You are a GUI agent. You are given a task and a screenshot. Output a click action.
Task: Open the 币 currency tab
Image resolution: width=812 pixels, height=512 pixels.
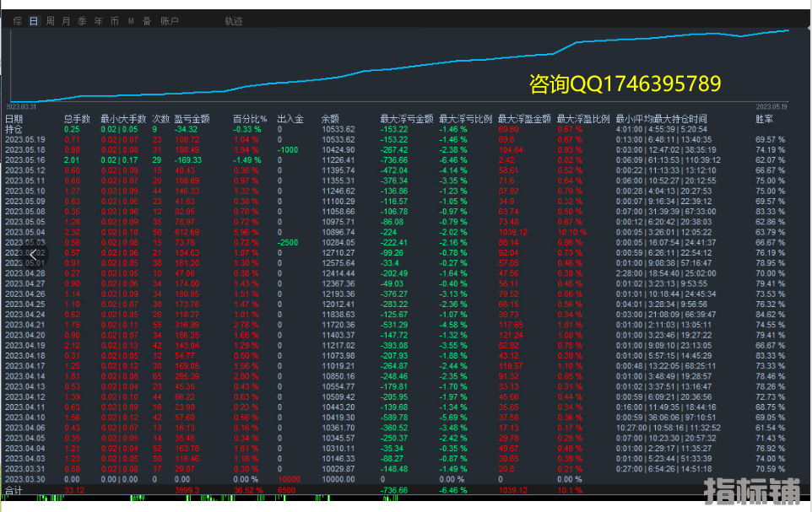[114, 21]
